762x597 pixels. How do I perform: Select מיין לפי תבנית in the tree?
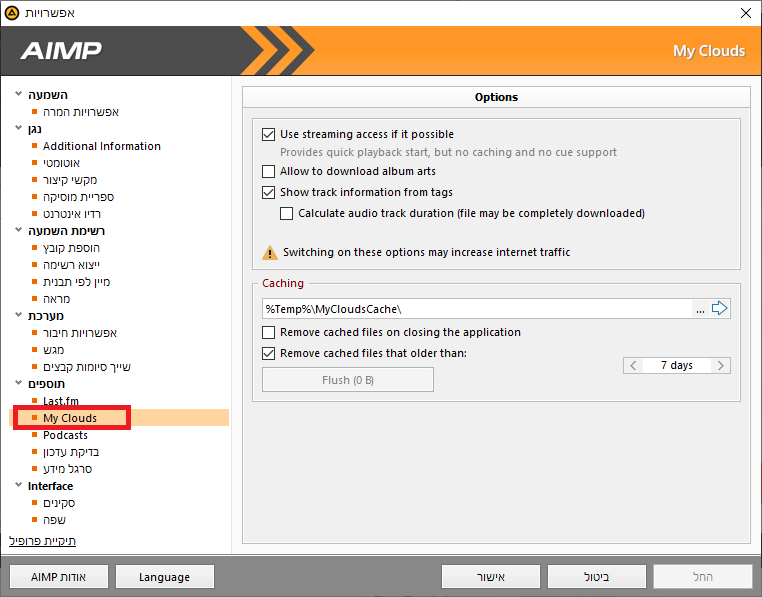pyautogui.click(x=76, y=282)
